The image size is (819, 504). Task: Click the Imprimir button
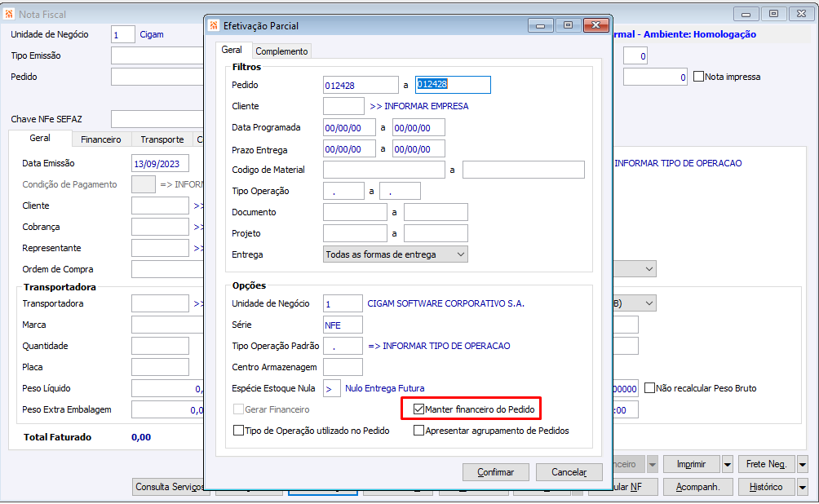[691, 464]
